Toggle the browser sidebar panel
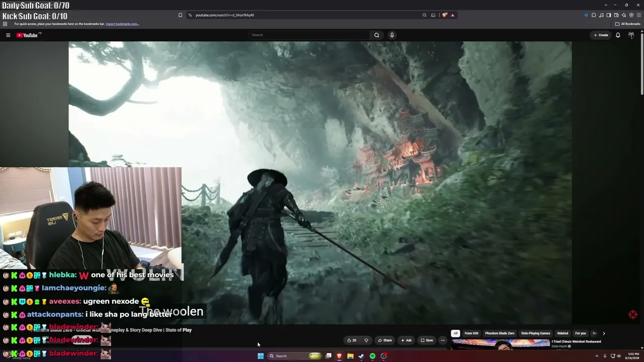 pyautogui.click(x=609, y=15)
